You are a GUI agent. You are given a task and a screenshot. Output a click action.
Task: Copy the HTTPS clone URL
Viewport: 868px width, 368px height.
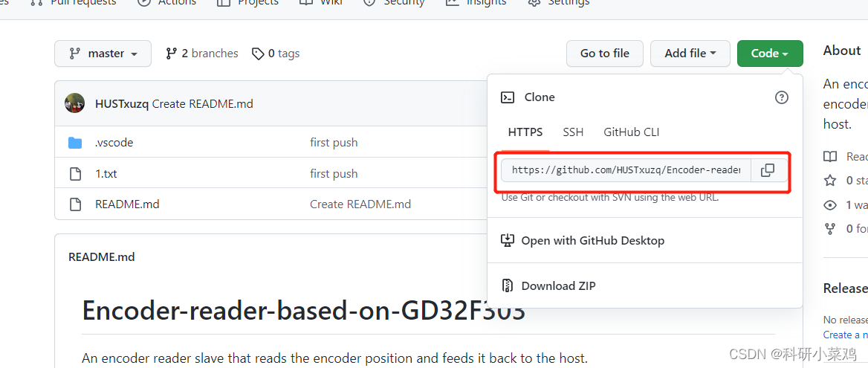[x=767, y=170]
